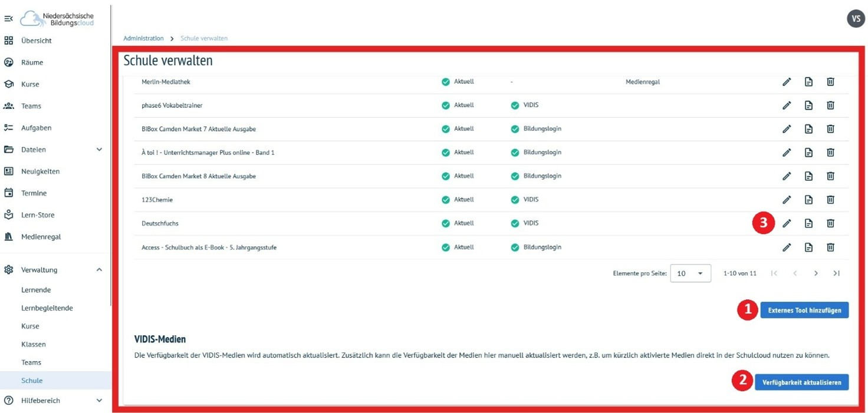868x413 pixels.
Task: Open Lern-Store from sidebar
Action: (38, 215)
